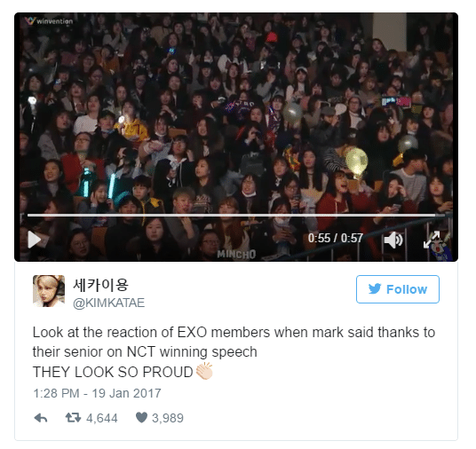476x449 pixels.
Task: Open the tweet timestamp 1:28 PM - 19 Jan 2017
Action: (97, 393)
